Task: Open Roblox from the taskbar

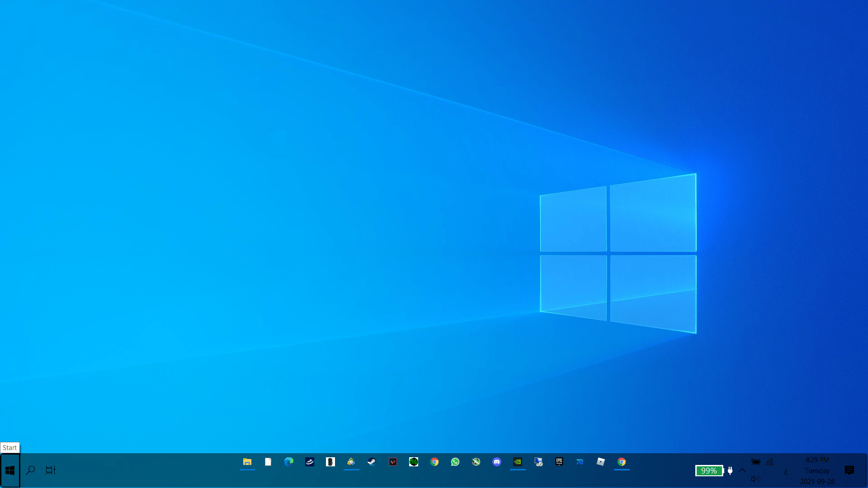Action: [x=601, y=462]
